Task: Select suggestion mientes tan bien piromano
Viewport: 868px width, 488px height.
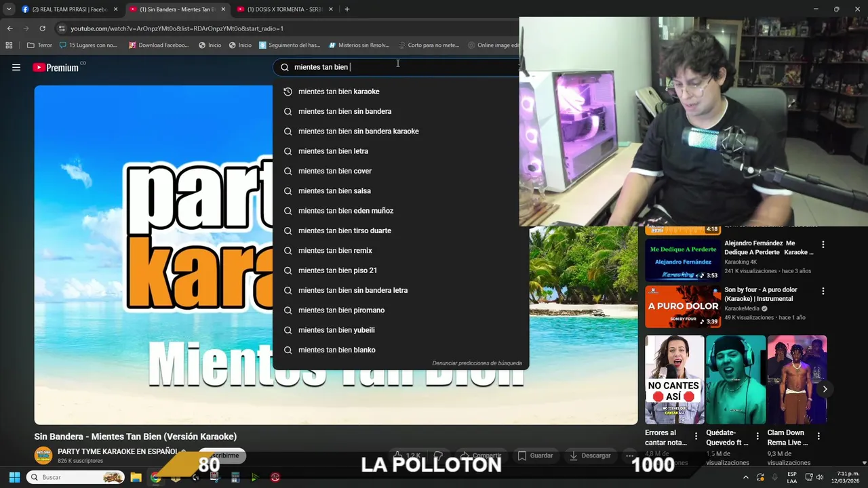Action: coord(400,310)
